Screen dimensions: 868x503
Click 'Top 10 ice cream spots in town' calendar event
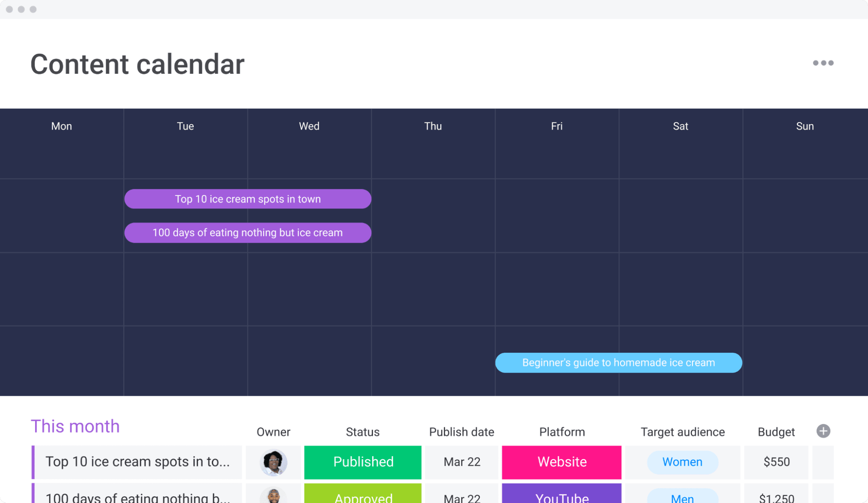tap(247, 199)
